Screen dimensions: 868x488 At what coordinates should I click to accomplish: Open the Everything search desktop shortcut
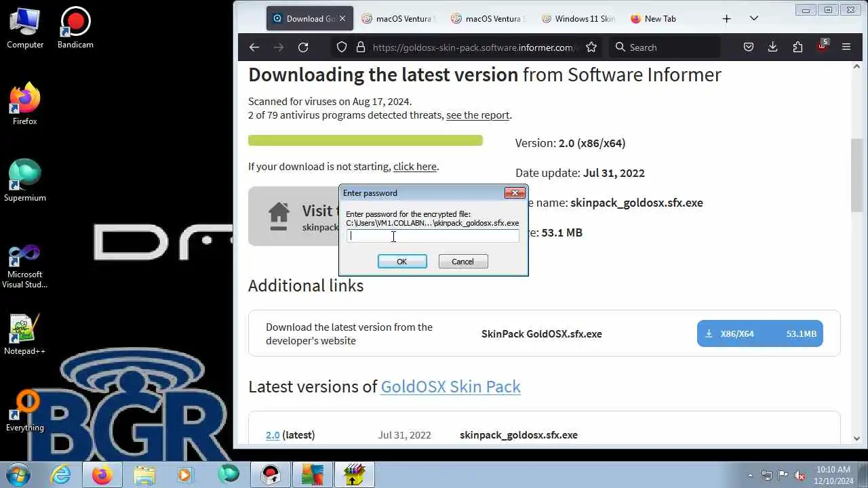pos(25,411)
